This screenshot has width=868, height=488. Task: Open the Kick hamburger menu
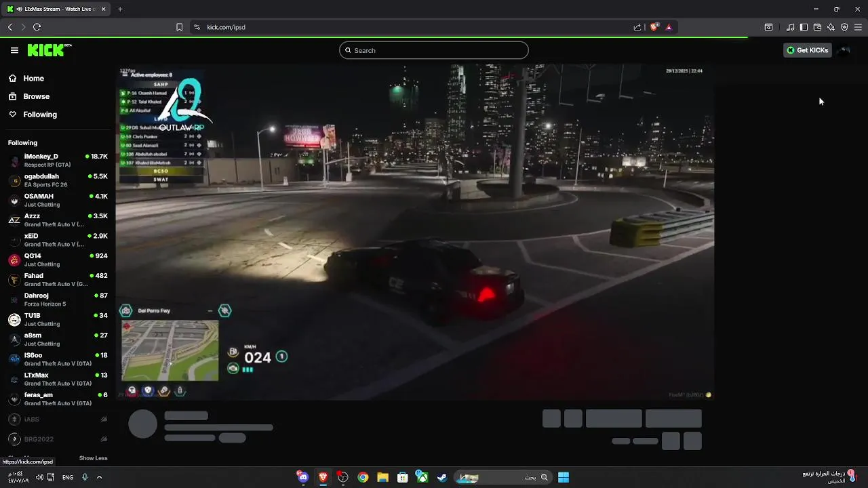14,50
